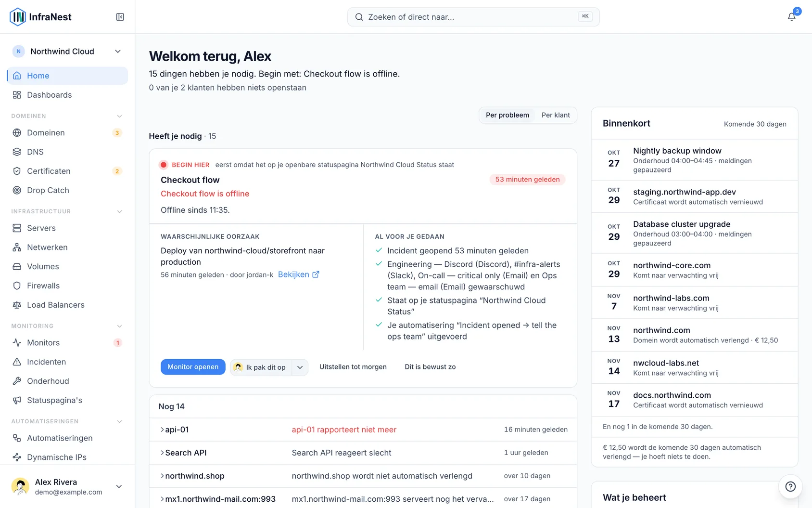812x508 pixels.
Task: Open Incidenten page
Action: [67, 362]
